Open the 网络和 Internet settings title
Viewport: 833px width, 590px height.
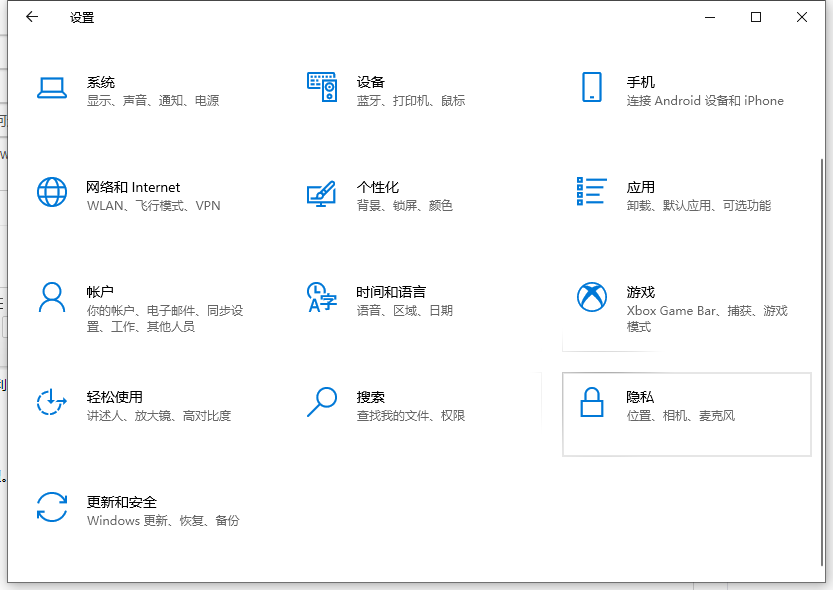(133, 187)
